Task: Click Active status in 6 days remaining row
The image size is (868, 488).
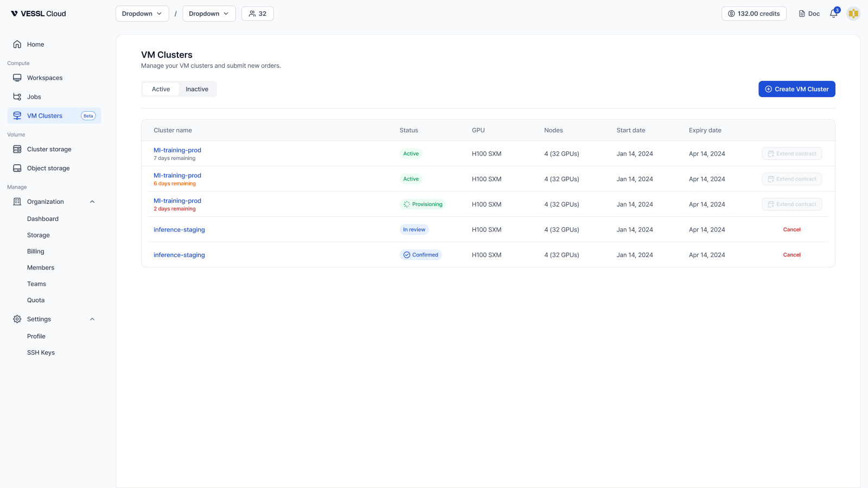Action: (411, 179)
